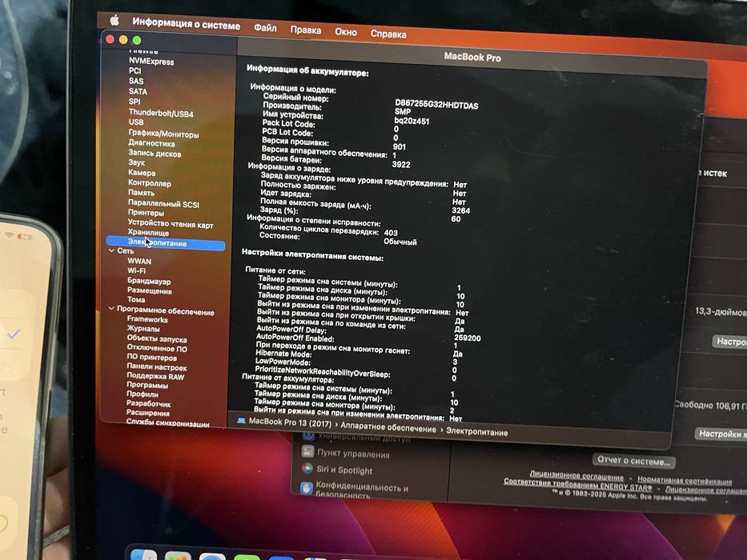Select Камера in the sidebar

[142, 173]
